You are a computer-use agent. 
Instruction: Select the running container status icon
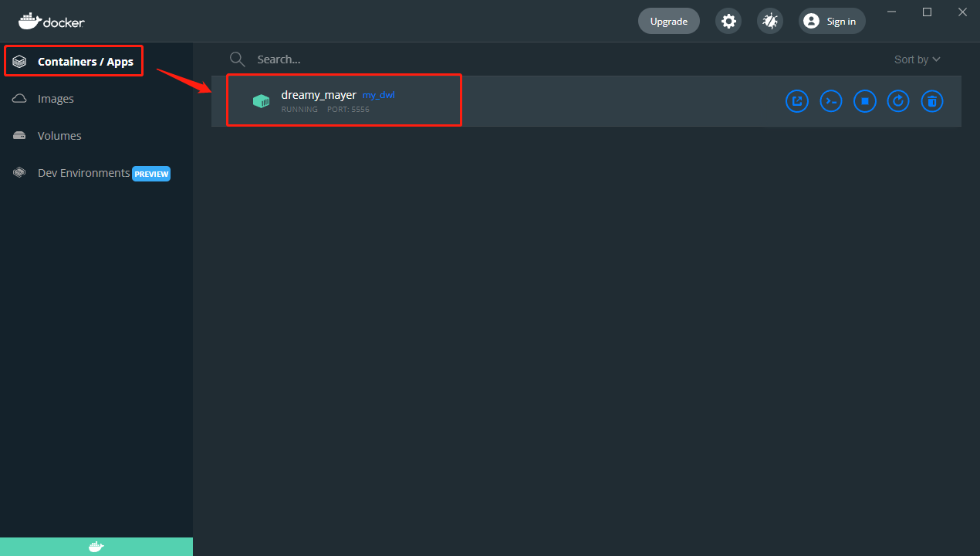[261, 100]
